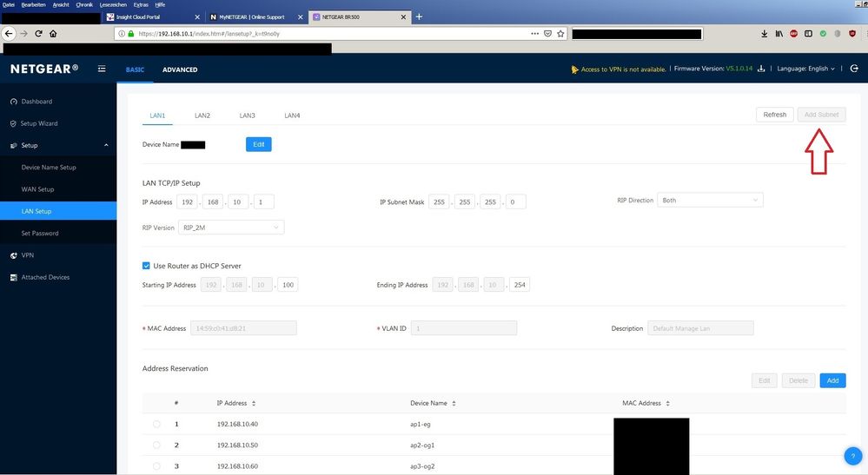The image size is (868, 475).
Task: Click the Delete reservation button
Action: point(798,380)
